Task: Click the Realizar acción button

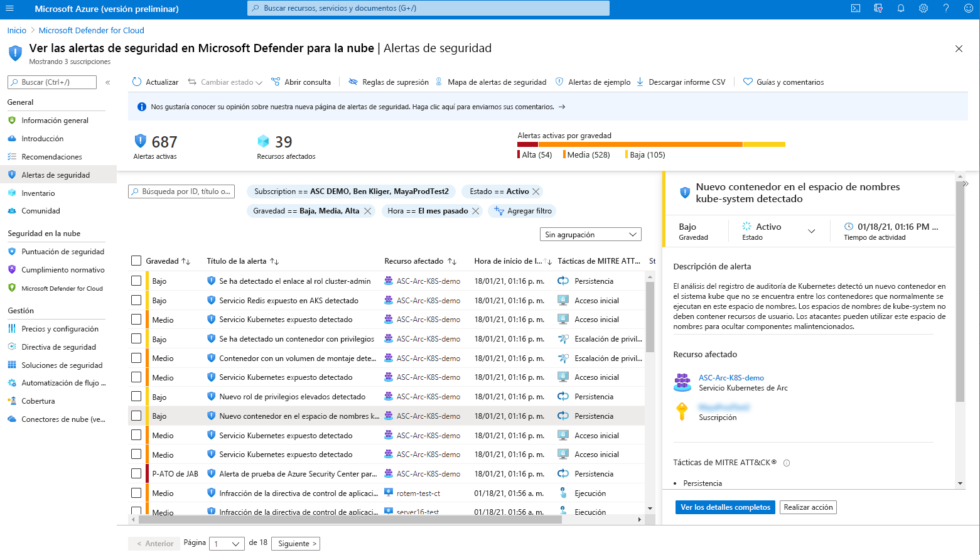Action: pyautogui.click(x=808, y=507)
